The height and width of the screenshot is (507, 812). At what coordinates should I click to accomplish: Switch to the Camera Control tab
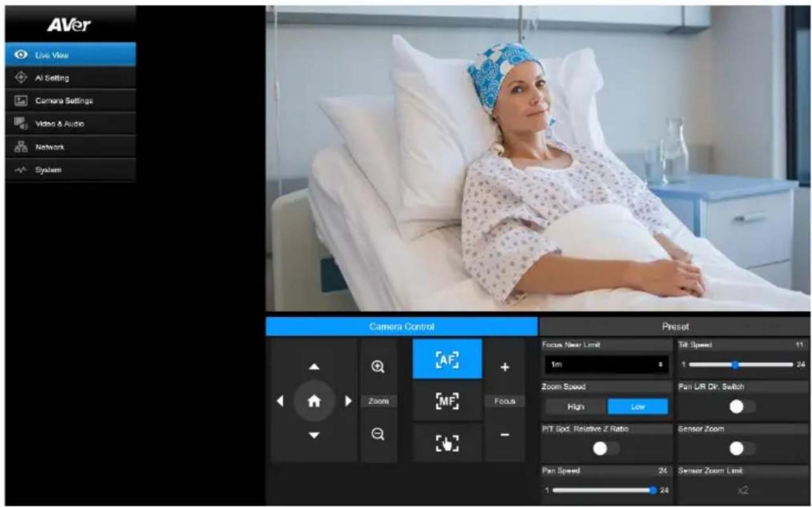pos(402,327)
